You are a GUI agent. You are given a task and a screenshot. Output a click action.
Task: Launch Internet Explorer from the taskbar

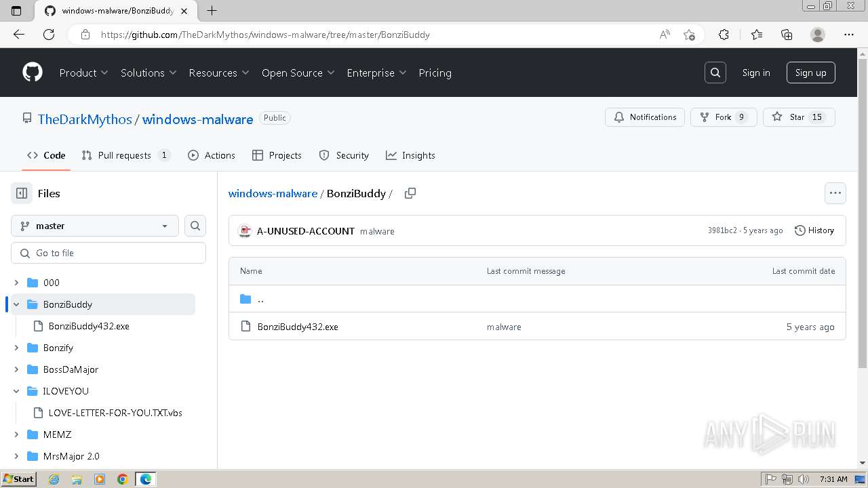click(54, 479)
